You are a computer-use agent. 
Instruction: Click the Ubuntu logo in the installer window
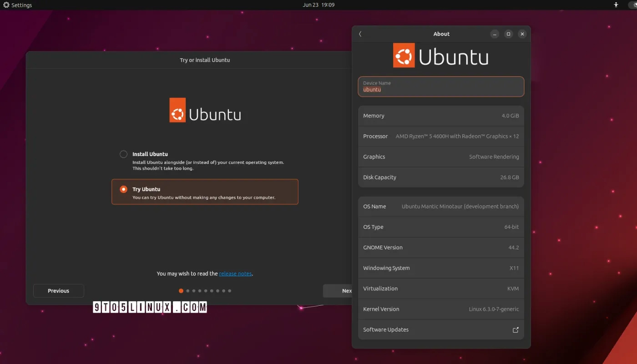(178, 110)
